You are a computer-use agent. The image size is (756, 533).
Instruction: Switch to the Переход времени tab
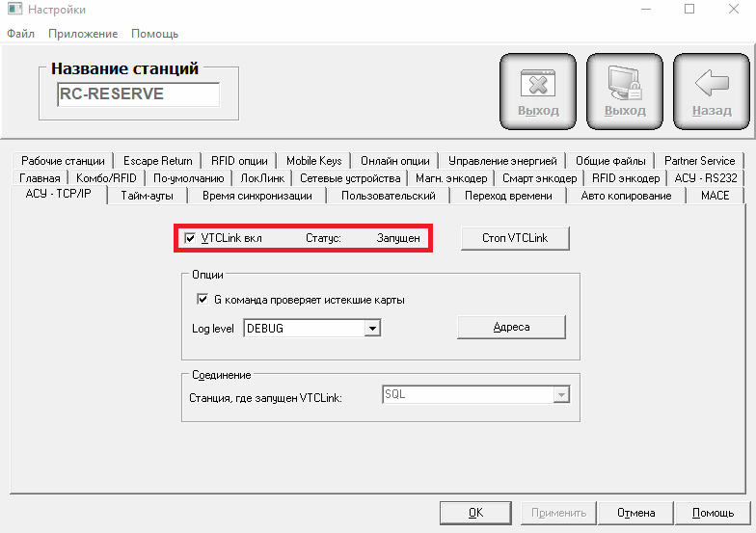[508, 196]
